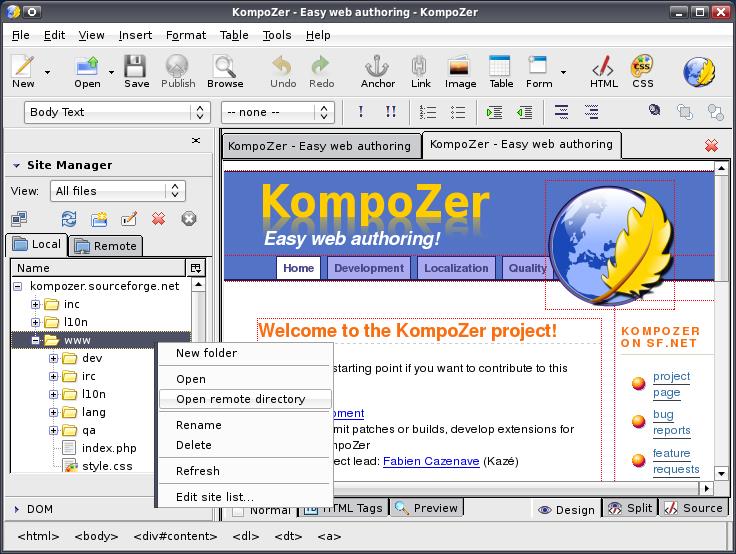Open the View 'All files' dropdown
The image size is (736, 554).
coord(118,191)
